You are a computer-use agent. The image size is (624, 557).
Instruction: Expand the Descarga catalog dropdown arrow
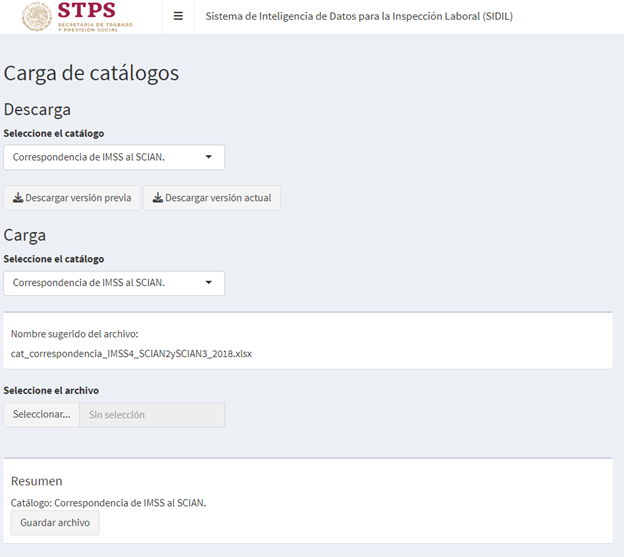[x=209, y=157]
